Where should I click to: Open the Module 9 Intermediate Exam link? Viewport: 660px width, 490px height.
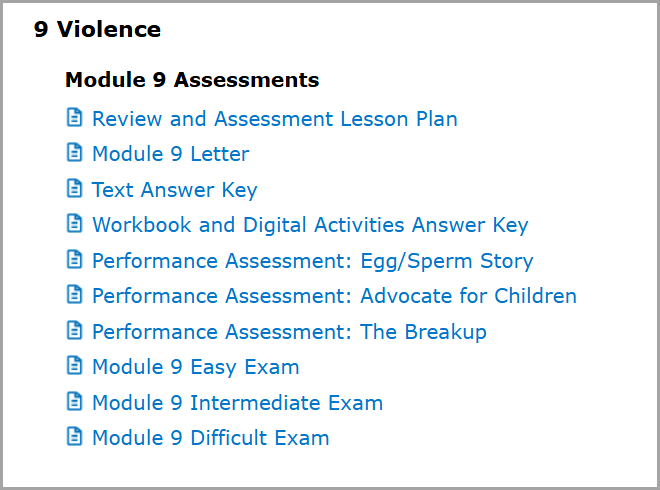pos(237,403)
